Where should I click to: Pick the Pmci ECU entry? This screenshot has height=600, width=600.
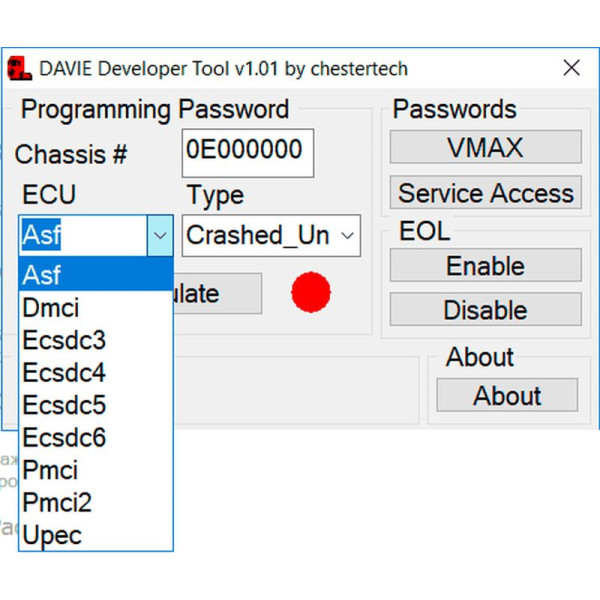(95, 470)
